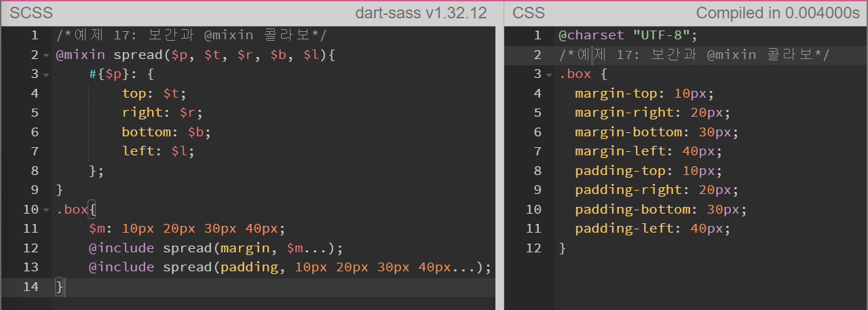The height and width of the screenshot is (310, 868).
Task: Click the comment on SCSS line 1
Action: coord(192,35)
